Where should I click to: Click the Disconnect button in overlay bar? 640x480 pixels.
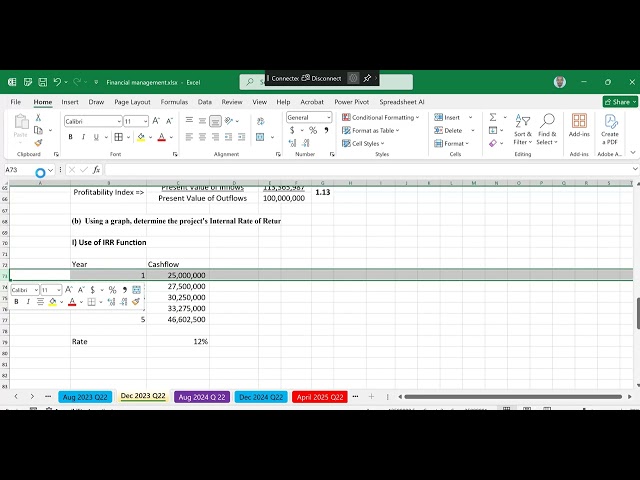[x=321, y=78]
